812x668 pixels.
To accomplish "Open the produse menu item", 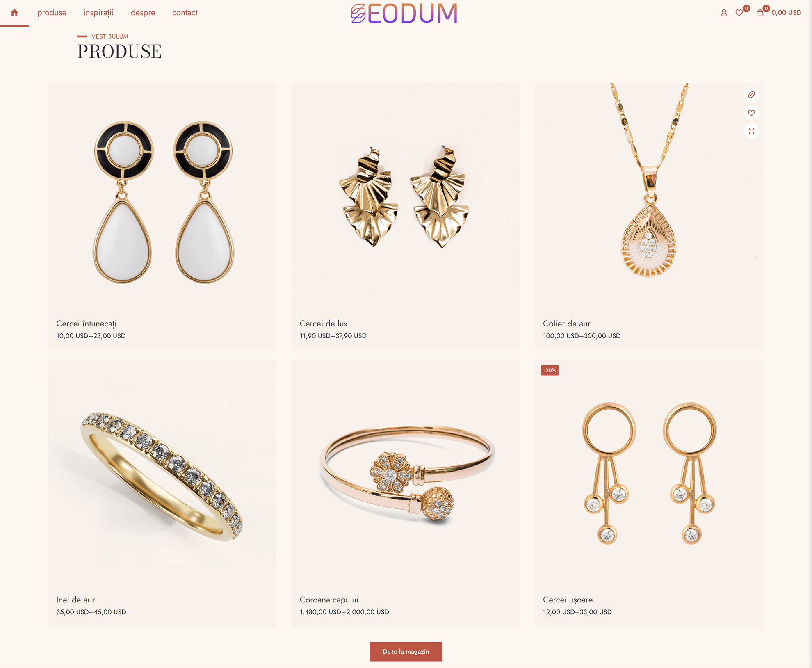I will 52,13.
